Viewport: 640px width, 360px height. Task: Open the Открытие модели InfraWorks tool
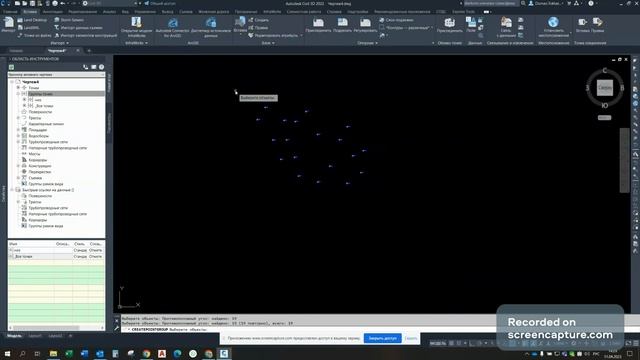[x=136, y=27]
